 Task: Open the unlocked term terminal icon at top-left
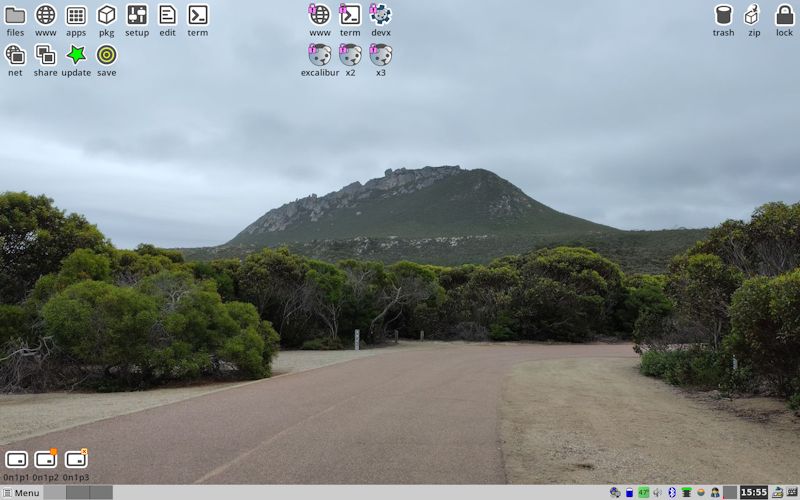[x=197, y=20]
